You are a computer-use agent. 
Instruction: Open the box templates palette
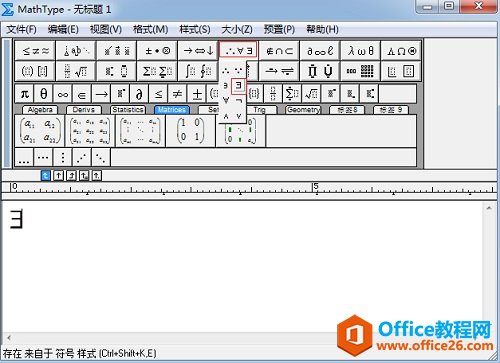click(401, 71)
